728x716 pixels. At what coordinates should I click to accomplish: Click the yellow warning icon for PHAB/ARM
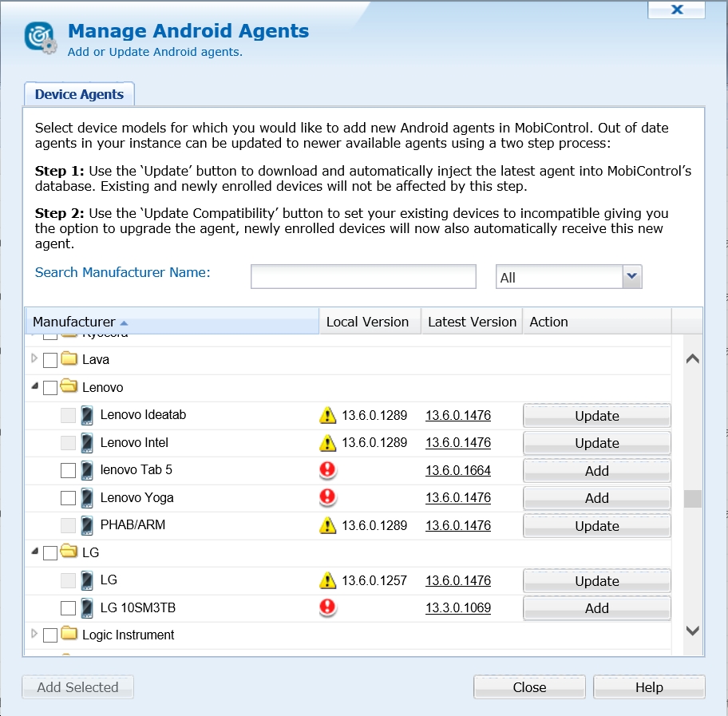click(327, 525)
